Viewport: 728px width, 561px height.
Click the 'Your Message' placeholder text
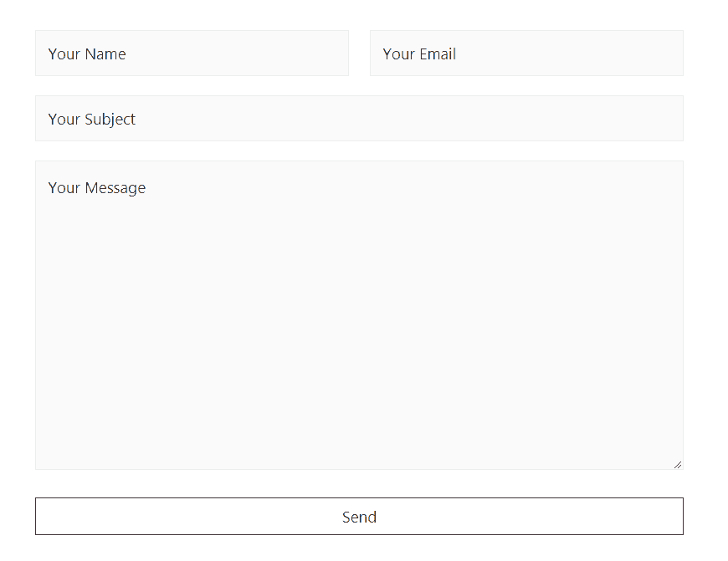[96, 188]
